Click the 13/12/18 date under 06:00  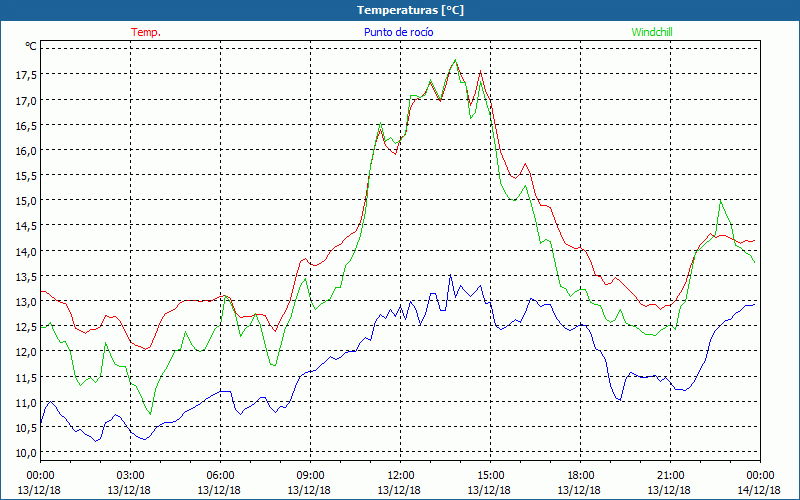click(x=219, y=490)
